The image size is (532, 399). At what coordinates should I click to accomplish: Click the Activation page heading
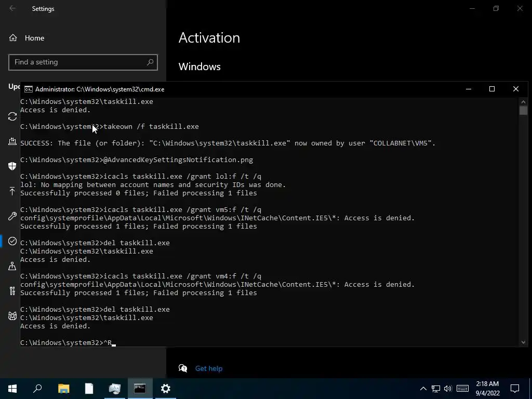click(x=209, y=37)
